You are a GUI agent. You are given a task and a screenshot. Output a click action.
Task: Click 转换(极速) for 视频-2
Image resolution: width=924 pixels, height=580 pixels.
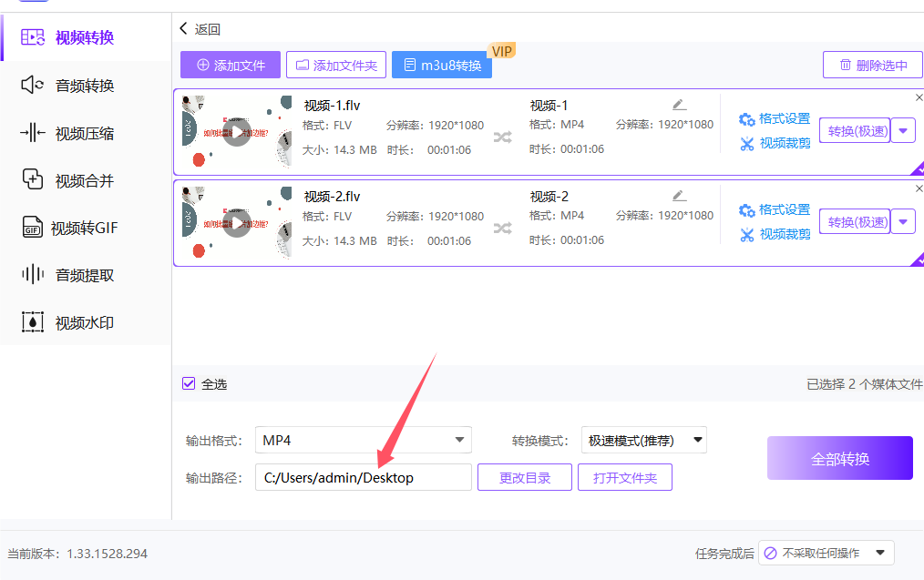click(855, 222)
